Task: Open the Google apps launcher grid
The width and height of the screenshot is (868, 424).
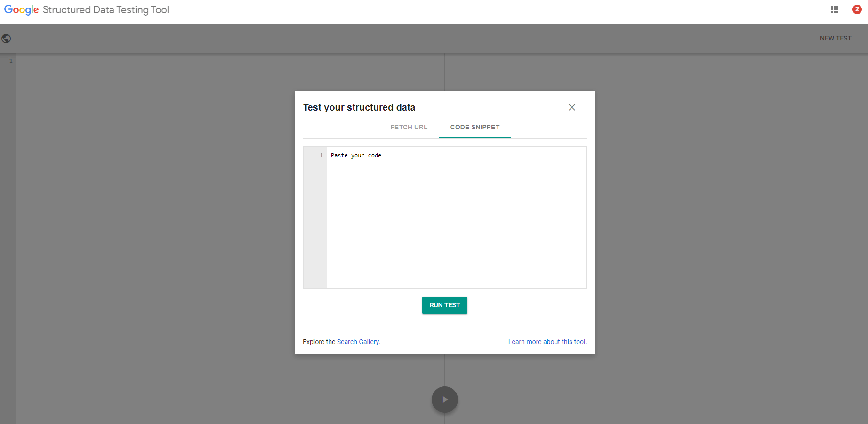Action: coord(835,9)
